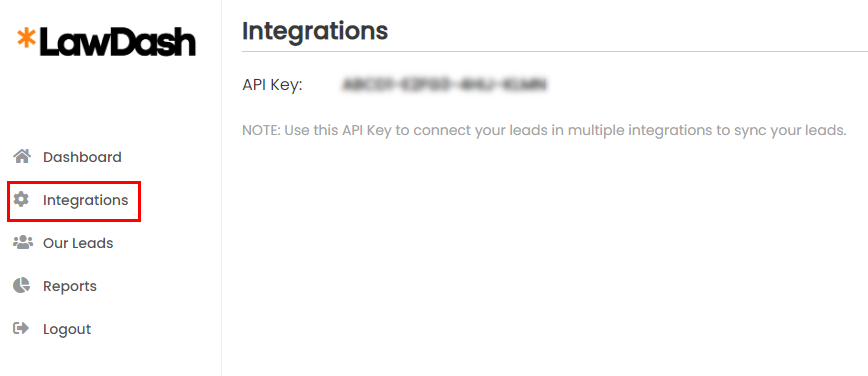Click the pie chart icon for Reports
This screenshot has height=376, width=868.
coord(22,286)
